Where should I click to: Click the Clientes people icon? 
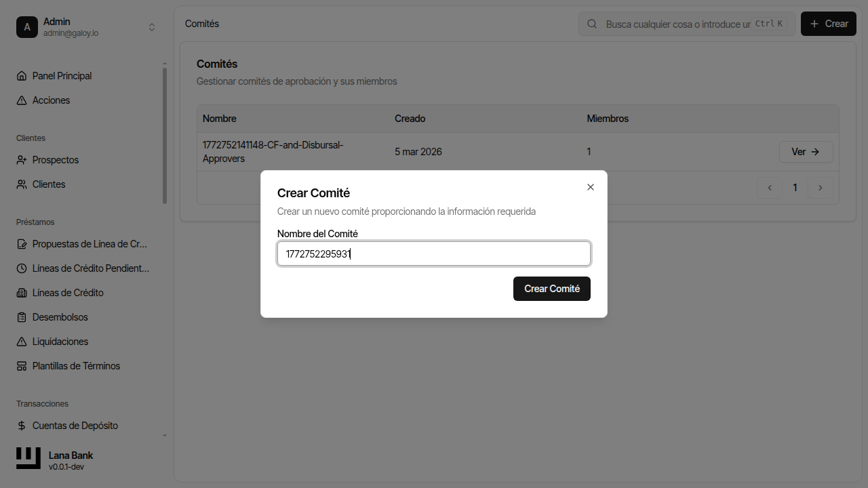[22, 184]
